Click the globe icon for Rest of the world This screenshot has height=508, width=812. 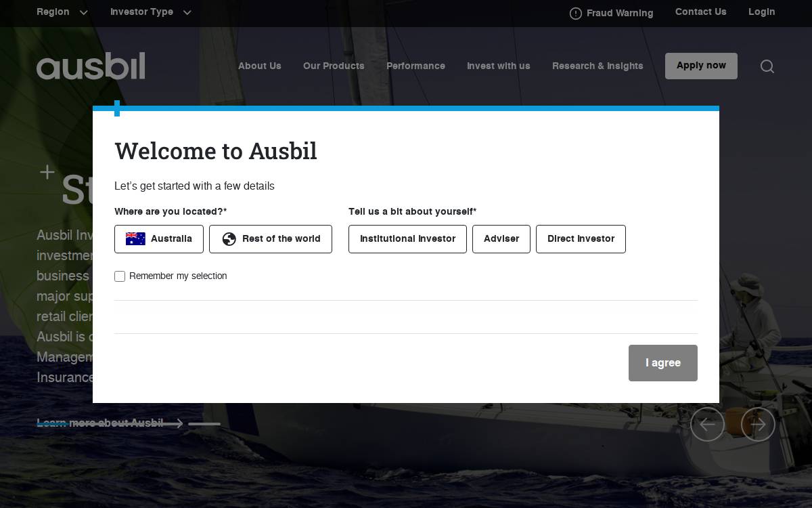click(229, 239)
